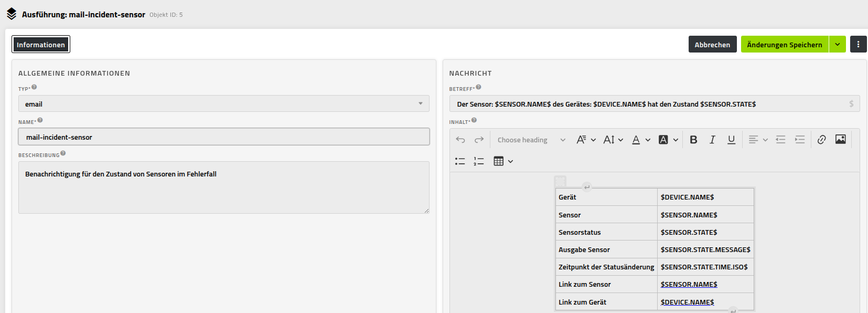The width and height of the screenshot is (868, 313).
Task: Click the redo arrow in the editor toolbar
Action: point(479,140)
